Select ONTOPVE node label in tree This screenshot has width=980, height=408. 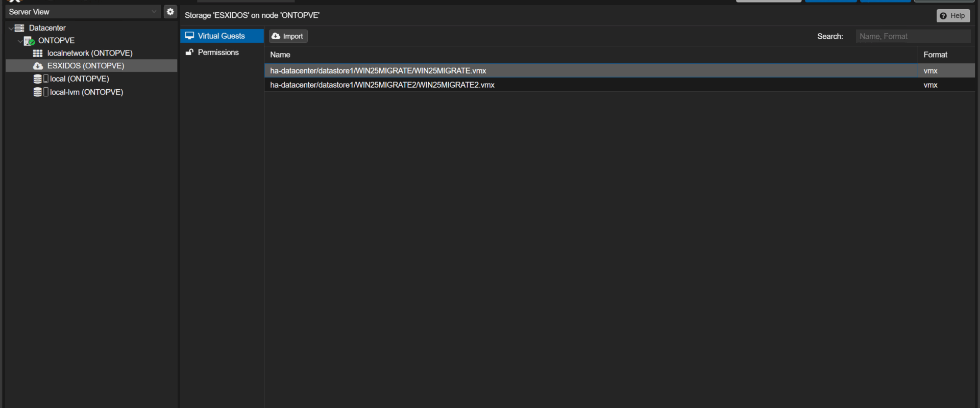(56, 40)
